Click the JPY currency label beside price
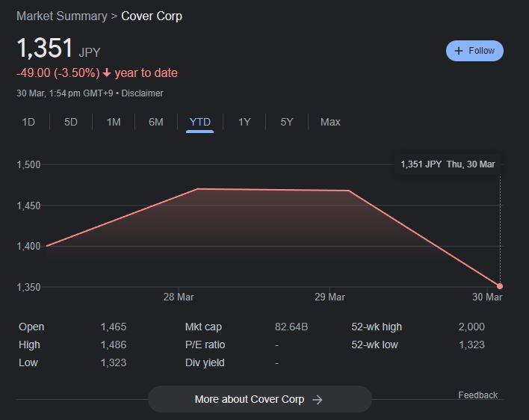 (90, 52)
